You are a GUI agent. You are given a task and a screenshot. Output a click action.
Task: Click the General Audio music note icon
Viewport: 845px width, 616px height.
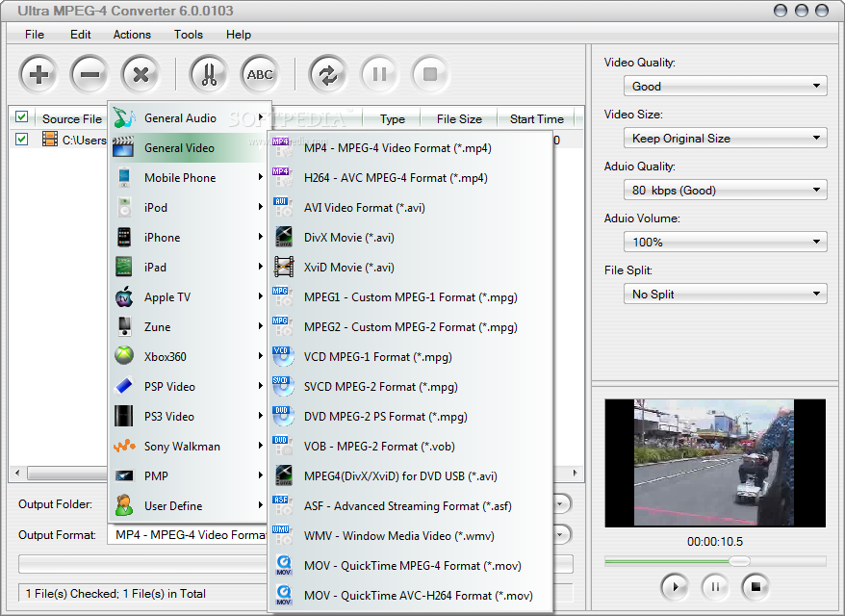point(124,117)
